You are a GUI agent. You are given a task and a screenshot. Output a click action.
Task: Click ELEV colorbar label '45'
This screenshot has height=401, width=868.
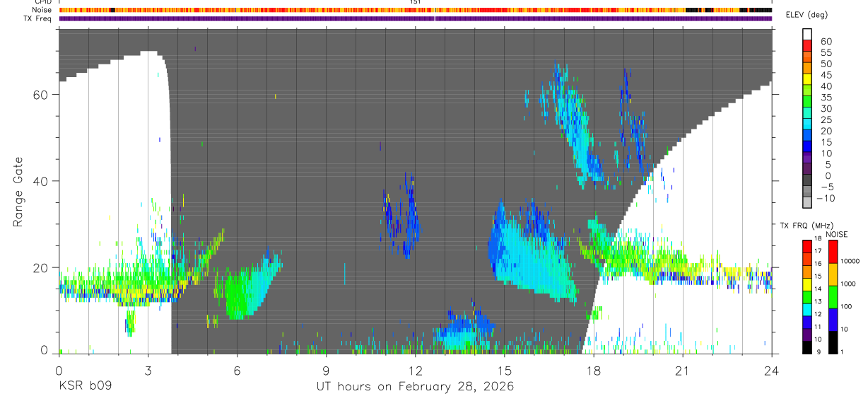[826, 75]
